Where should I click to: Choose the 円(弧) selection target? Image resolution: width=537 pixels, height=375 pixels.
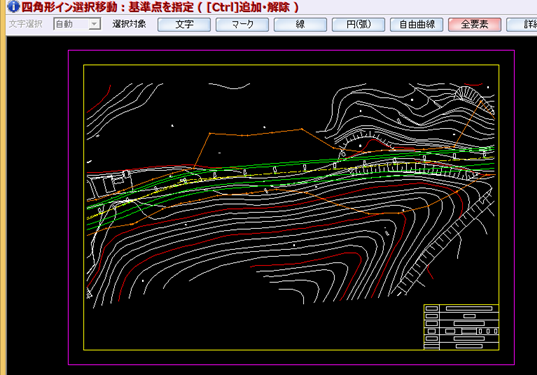(x=359, y=24)
